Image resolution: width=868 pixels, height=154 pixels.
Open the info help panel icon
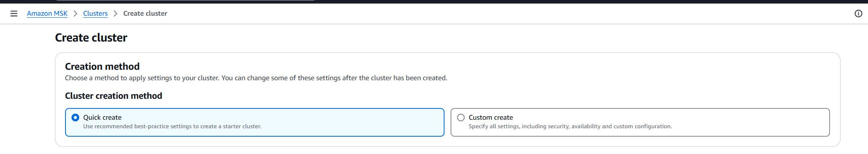(x=858, y=14)
